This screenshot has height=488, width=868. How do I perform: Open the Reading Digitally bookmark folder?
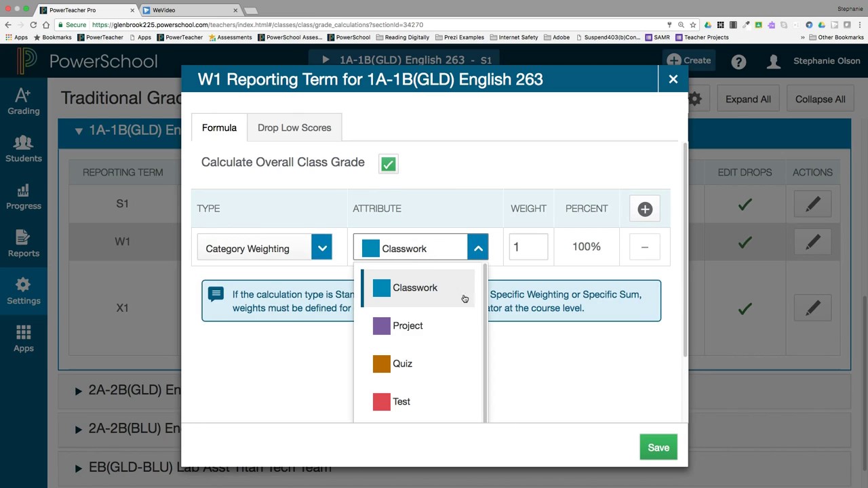tap(402, 37)
